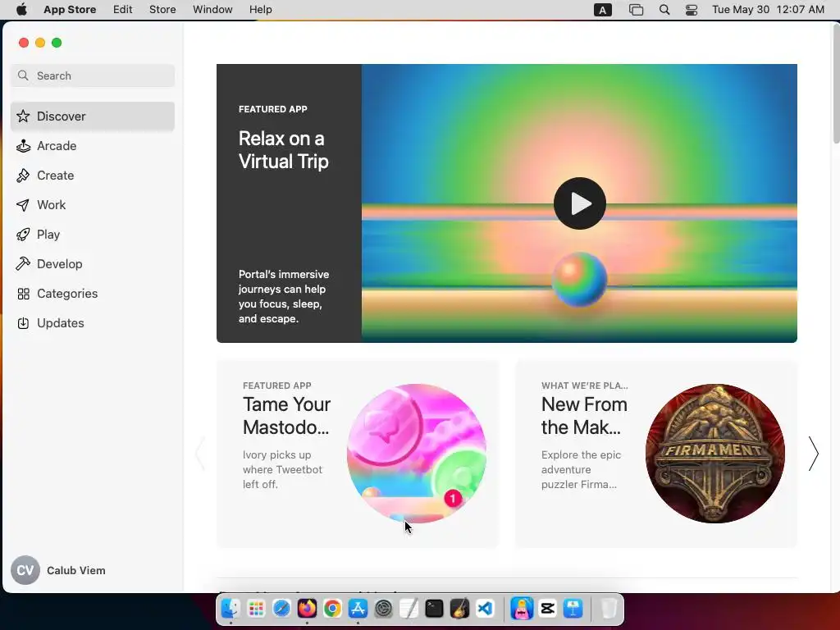The height and width of the screenshot is (630, 840).
Task: Click the date and time in menu bar
Action: [x=768, y=10]
